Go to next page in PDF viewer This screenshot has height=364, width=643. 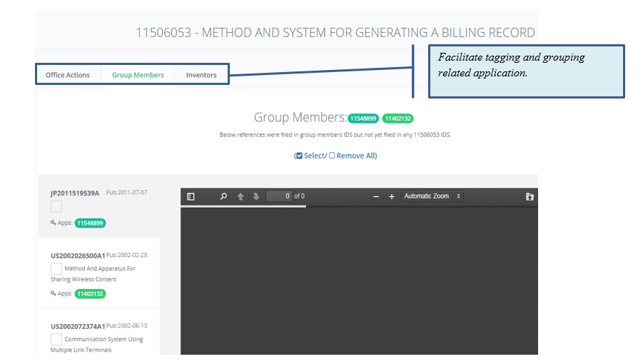pyautogui.click(x=256, y=196)
